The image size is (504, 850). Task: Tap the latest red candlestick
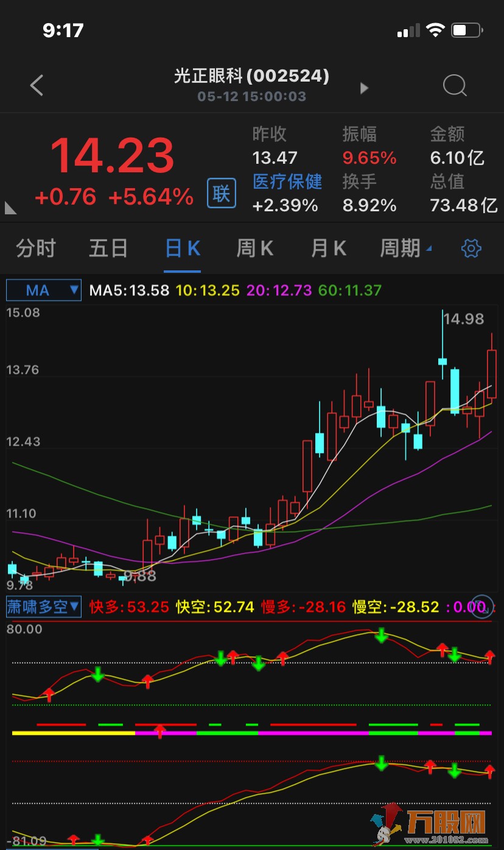pyautogui.click(x=492, y=373)
